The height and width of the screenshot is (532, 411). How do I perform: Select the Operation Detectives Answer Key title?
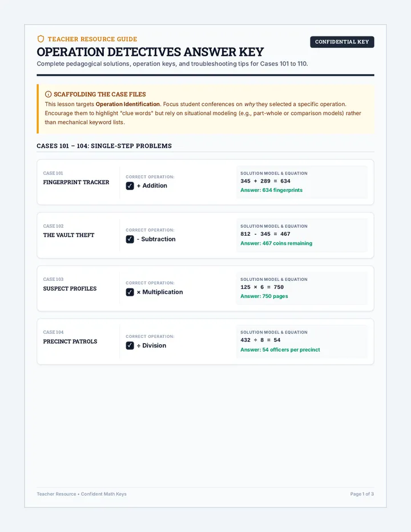(150, 52)
